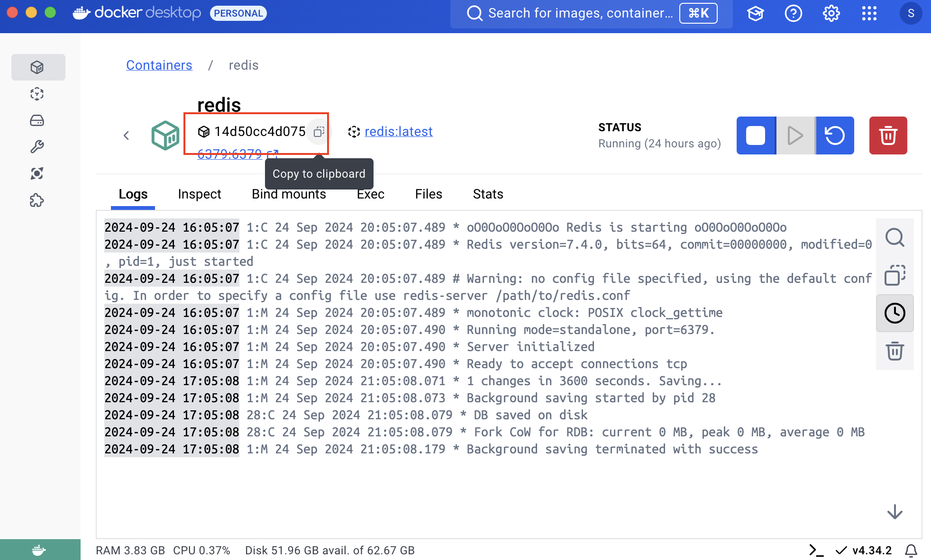Click the version v4.34.2 indicator
The image size is (931, 560).
point(872,550)
